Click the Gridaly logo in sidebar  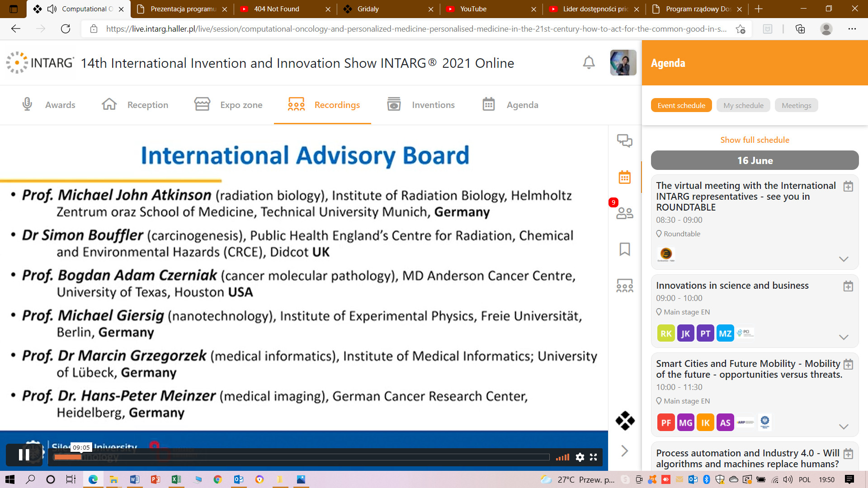[625, 420]
